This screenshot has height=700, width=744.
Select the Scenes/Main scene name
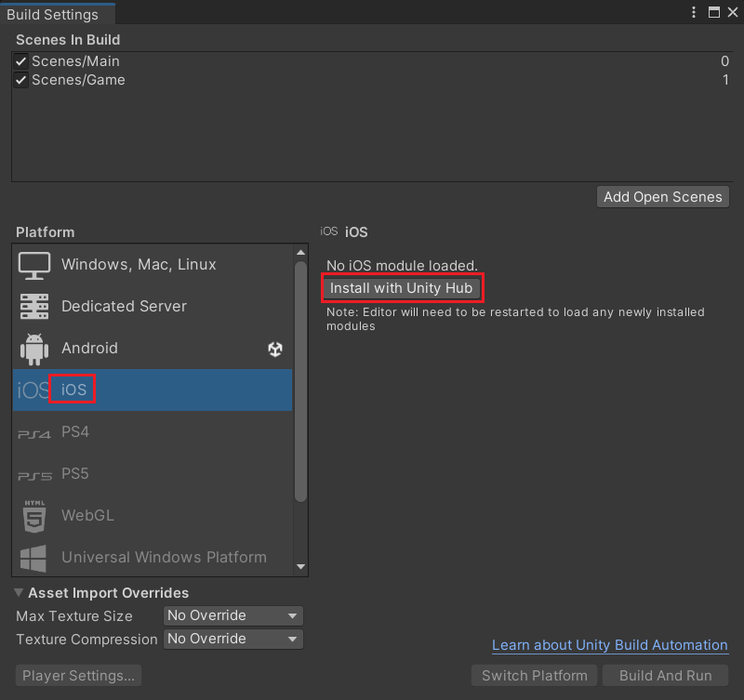[76, 61]
